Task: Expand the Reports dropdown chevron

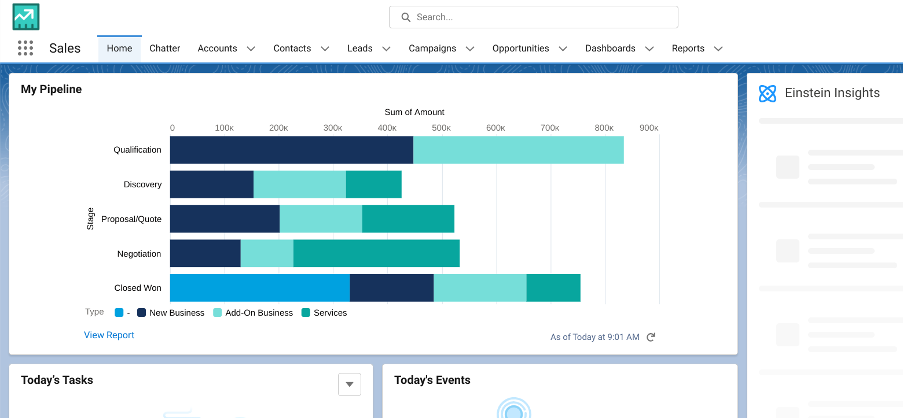Action: 718,49
